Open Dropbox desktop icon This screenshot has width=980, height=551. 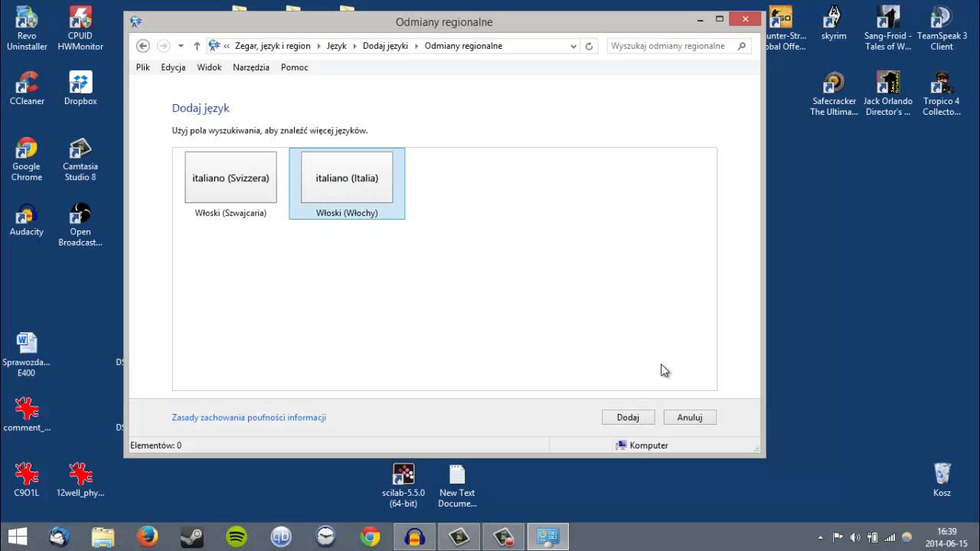pyautogui.click(x=80, y=89)
